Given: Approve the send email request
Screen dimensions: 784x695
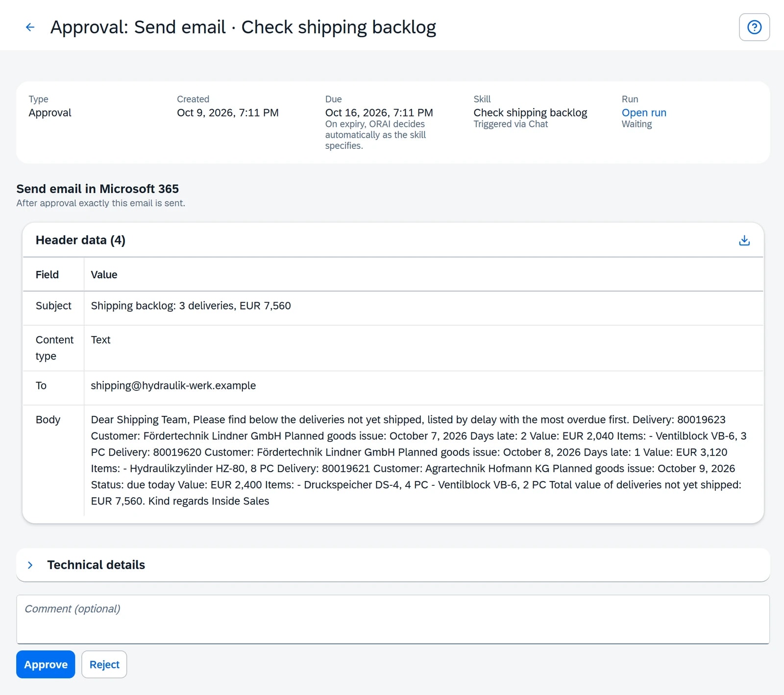Looking at the screenshot, I should click(46, 665).
